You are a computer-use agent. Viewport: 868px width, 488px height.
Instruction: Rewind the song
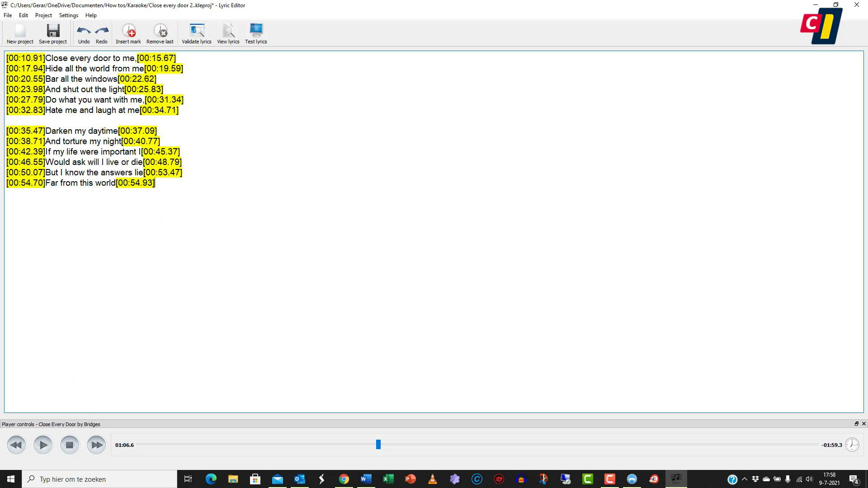point(16,445)
